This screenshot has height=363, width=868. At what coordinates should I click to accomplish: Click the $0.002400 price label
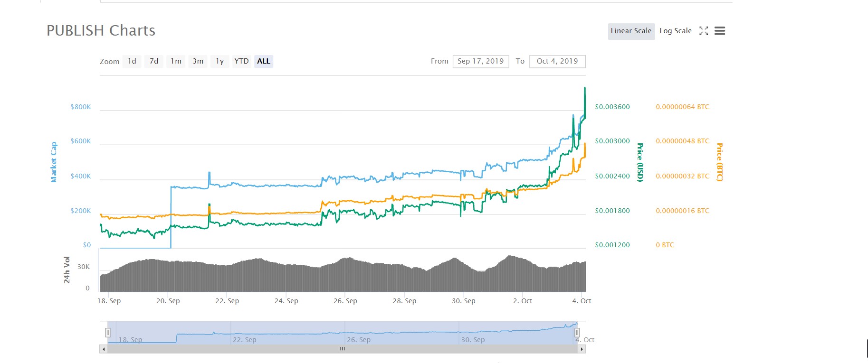click(x=612, y=176)
